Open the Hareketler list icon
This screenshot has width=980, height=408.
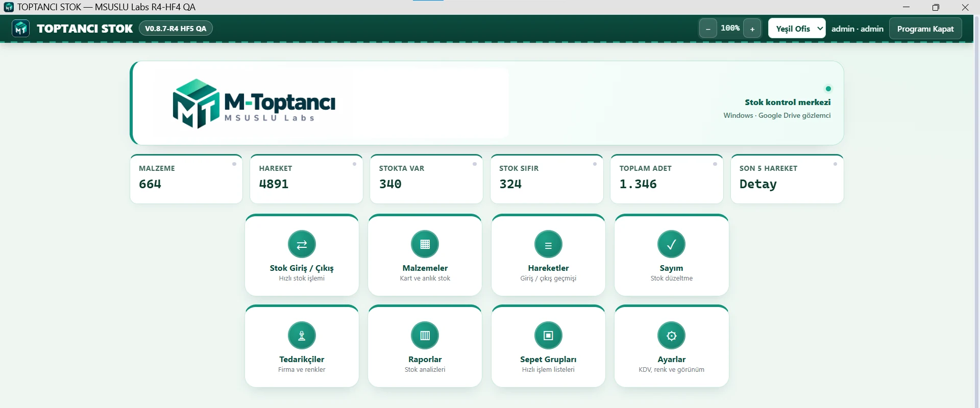coord(548,244)
